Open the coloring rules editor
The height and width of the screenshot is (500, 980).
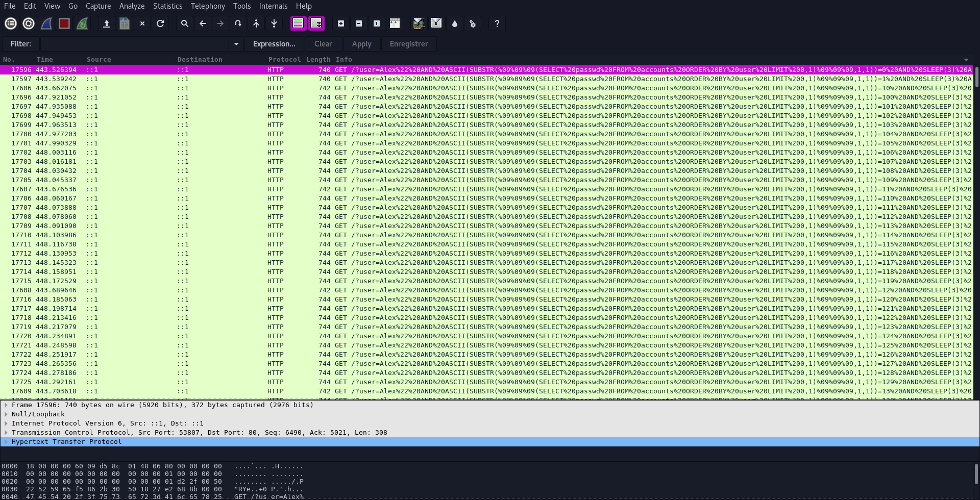coord(454,23)
